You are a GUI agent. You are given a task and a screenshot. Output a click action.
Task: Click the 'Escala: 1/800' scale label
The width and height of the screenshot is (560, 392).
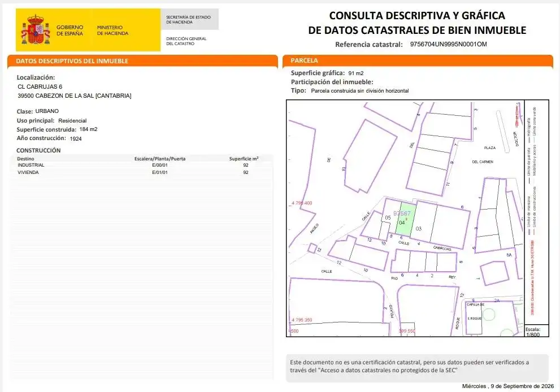pyautogui.click(x=532, y=332)
